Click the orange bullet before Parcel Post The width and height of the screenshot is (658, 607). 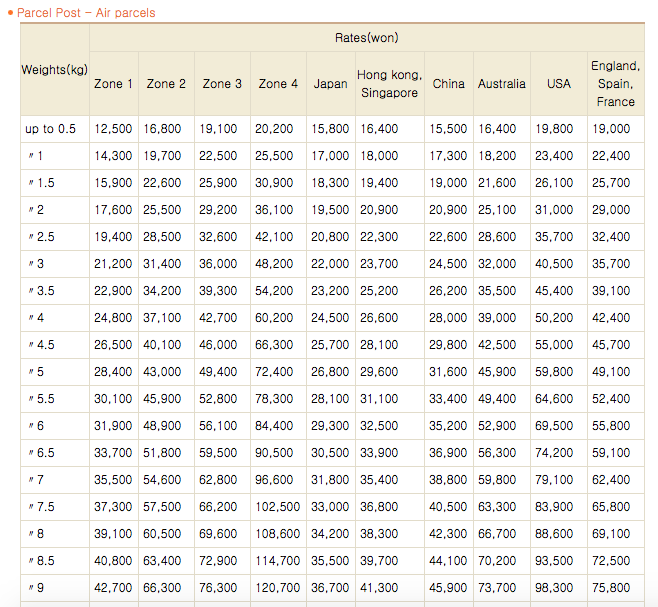click(x=10, y=13)
